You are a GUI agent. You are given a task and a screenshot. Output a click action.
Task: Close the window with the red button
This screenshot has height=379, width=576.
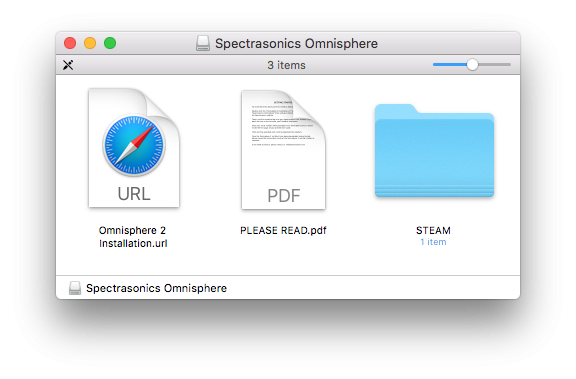[x=70, y=43]
